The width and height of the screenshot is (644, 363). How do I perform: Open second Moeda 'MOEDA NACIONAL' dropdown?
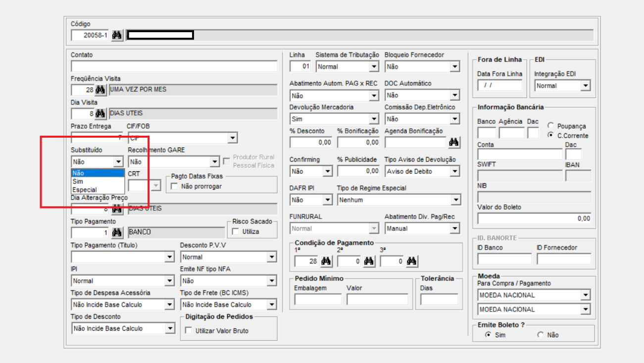[x=586, y=310]
